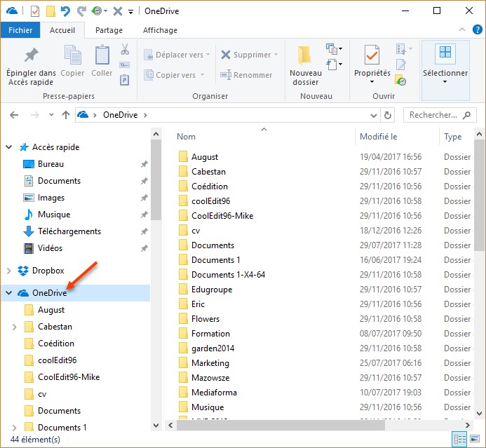Screen dimensions: 486x448
Task: Select the Marketing folder in file list
Action: [x=210, y=363]
